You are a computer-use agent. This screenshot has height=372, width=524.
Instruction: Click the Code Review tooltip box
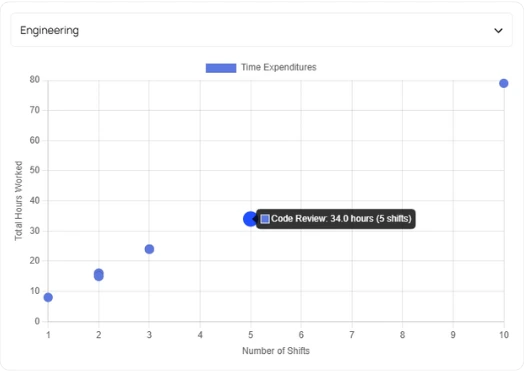click(x=336, y=219)
